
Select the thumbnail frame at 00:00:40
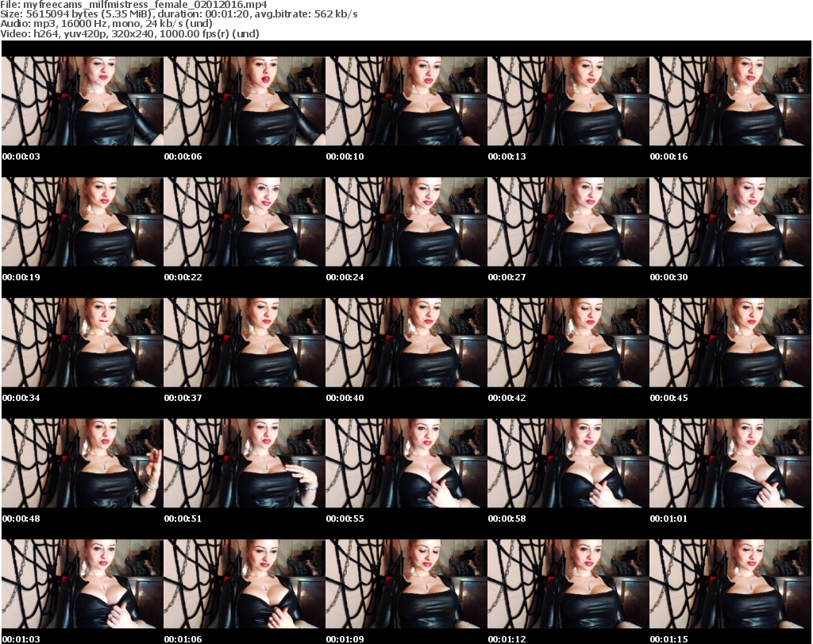(406, 343)
